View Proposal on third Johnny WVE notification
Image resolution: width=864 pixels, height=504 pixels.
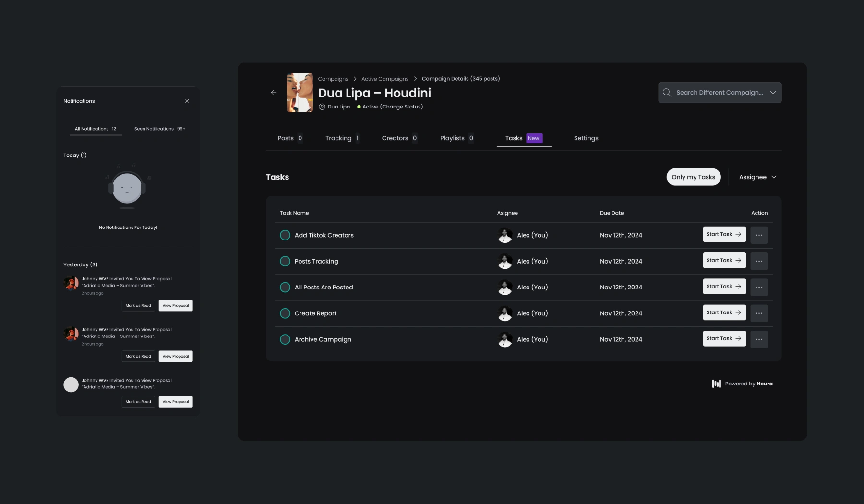pyautogui.click(x=176, y=402)
